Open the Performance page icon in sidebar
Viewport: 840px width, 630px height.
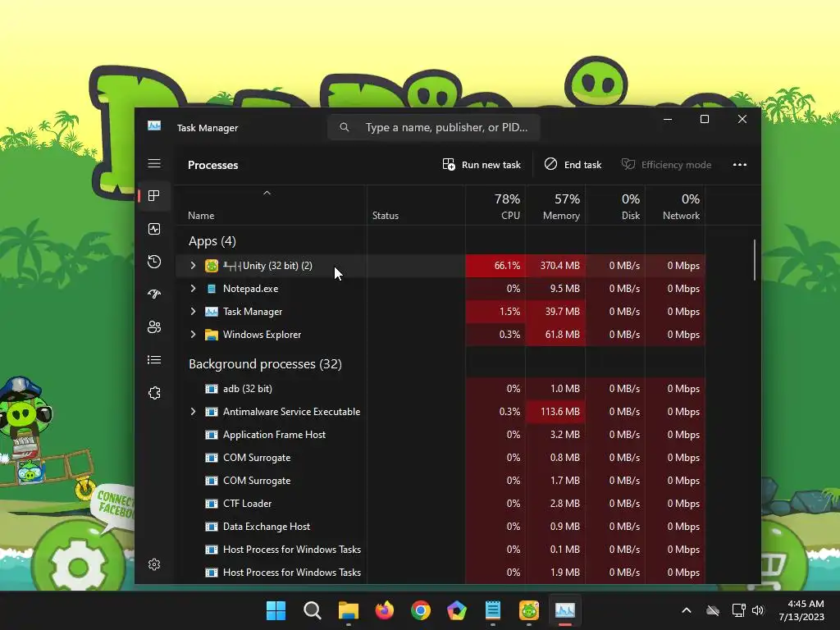click(154, 229)
